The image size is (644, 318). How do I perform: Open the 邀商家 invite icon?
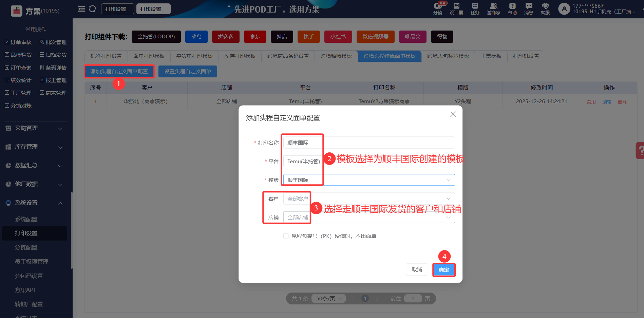(494, 9)
